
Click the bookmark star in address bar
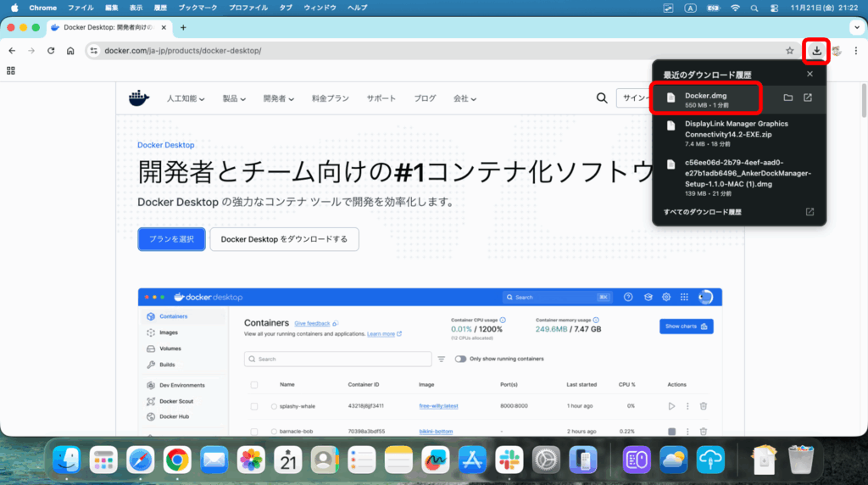coord(789,51)
